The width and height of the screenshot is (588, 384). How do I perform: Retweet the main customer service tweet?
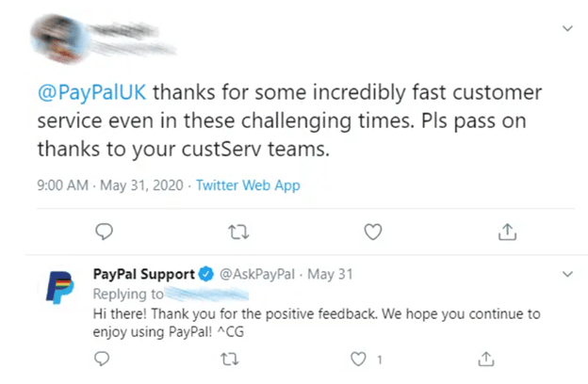(x=238, y=231)
